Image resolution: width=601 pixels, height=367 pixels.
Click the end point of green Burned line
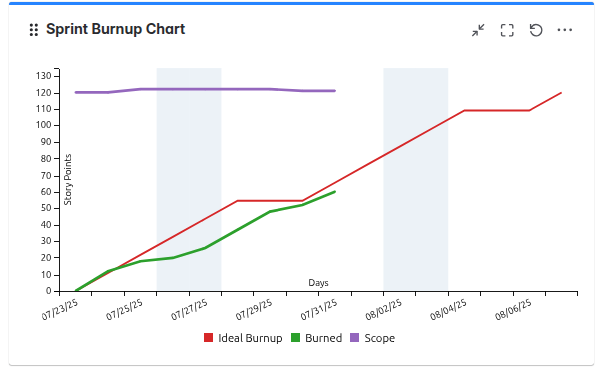click(x=335, y=192)
